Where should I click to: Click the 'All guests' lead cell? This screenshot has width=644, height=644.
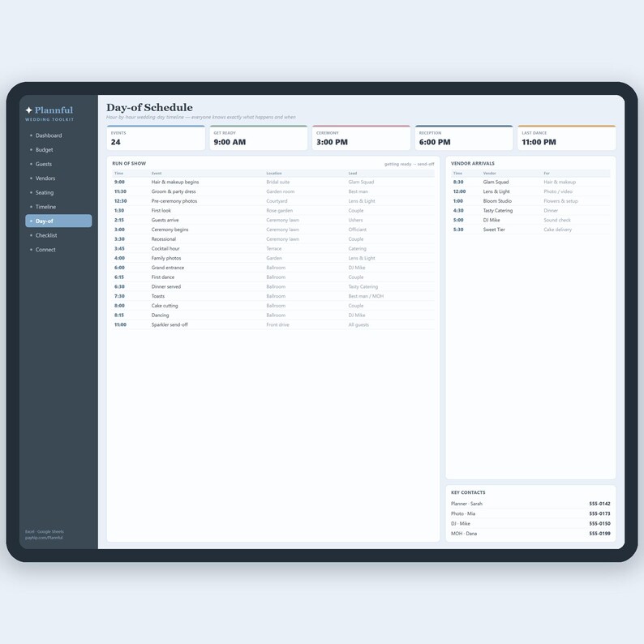[x=358, y=324]
